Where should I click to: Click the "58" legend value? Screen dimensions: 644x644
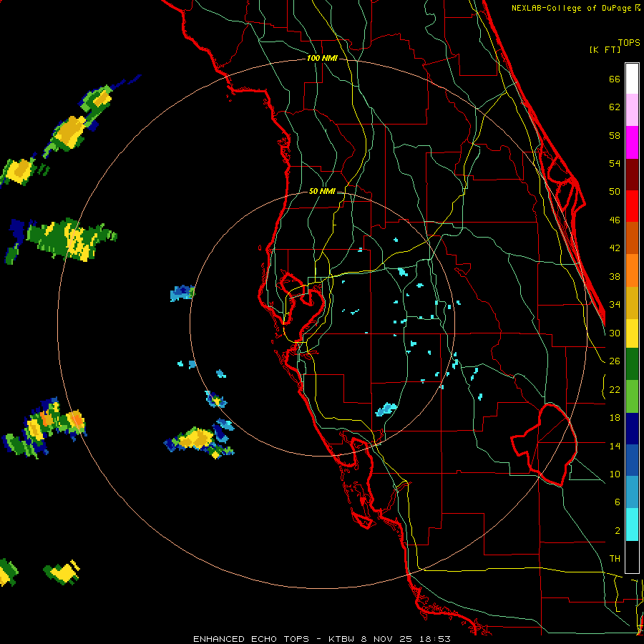pyautogui.click(x=615, y=135)
